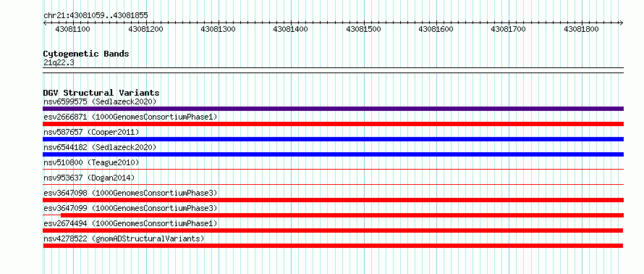Viewport: 644px width, 274px height.
Task: Click ruler position 43081300
Action: point(218,29)
